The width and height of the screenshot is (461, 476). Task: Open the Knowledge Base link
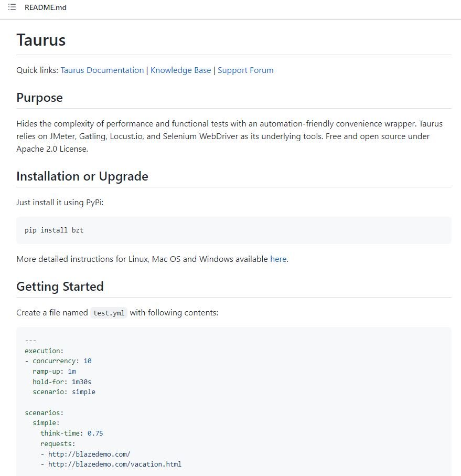coord(180,70)
